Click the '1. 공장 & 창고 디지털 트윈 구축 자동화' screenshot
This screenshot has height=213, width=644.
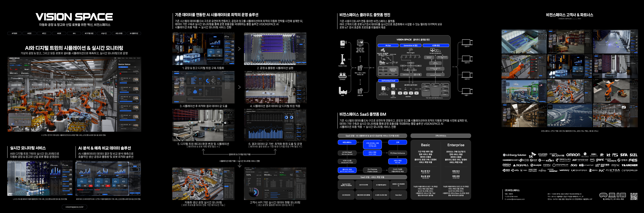[203, 49]
